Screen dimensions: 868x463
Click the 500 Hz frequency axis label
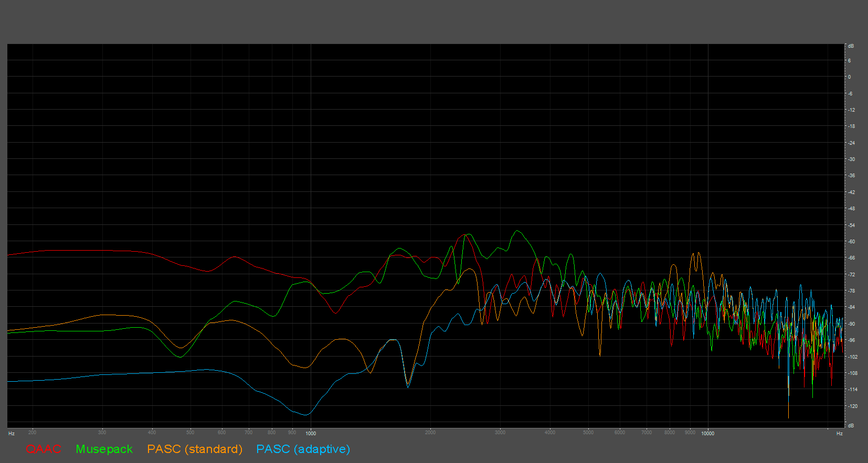coord(190,433)
